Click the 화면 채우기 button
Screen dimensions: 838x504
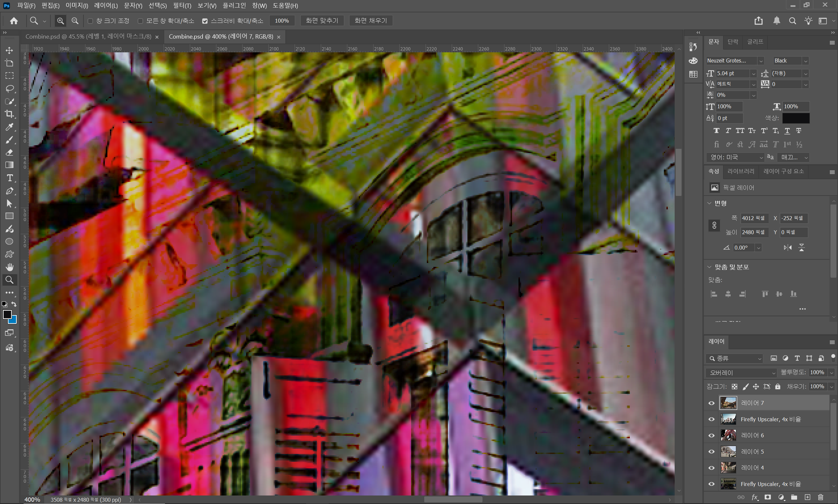(371, 20)
